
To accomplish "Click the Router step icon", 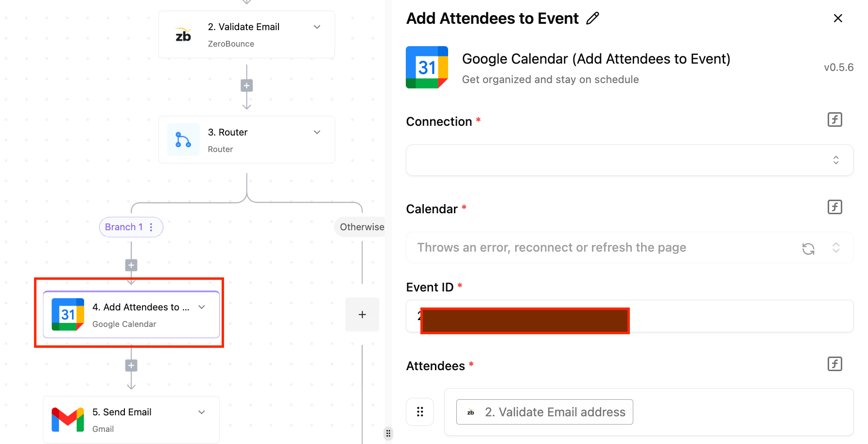I will tap(183, 139).
